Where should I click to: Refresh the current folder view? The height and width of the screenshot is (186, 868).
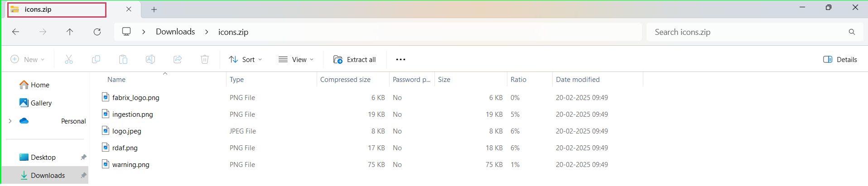(x=97, y=32)
